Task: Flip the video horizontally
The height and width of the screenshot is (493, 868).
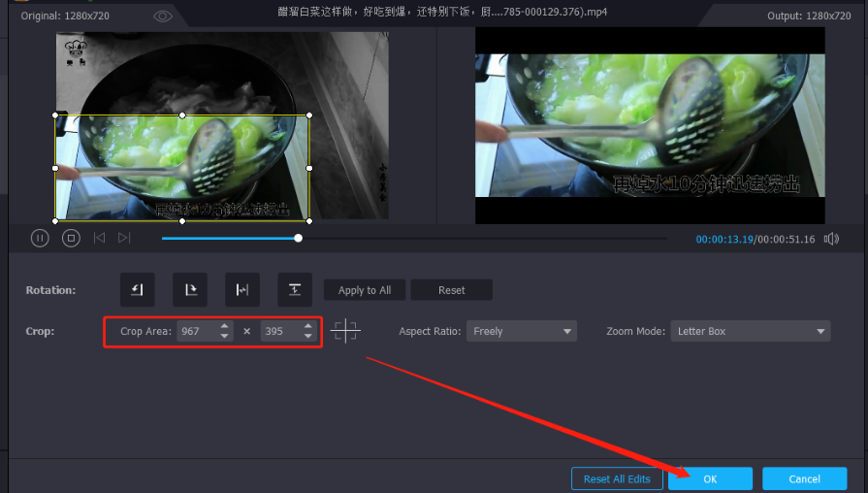Action: [242, 289]
